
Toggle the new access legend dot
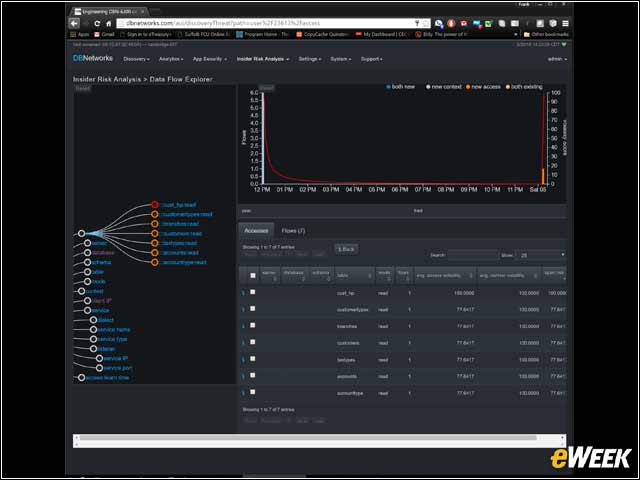[468, 87]
